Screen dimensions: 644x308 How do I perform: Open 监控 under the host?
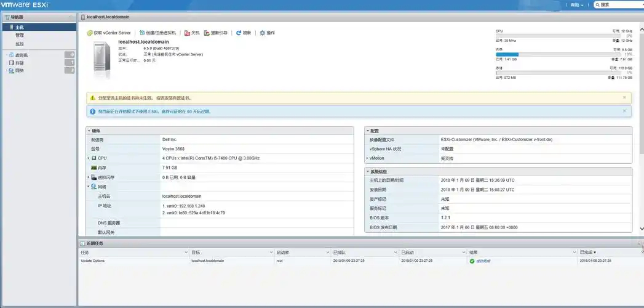20,44
